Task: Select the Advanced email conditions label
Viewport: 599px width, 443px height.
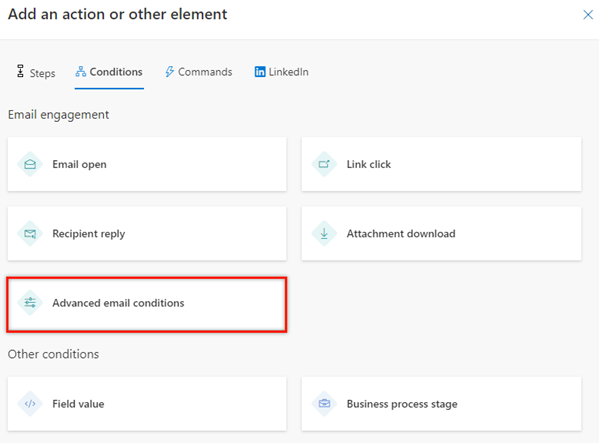Action: point(118,303)
